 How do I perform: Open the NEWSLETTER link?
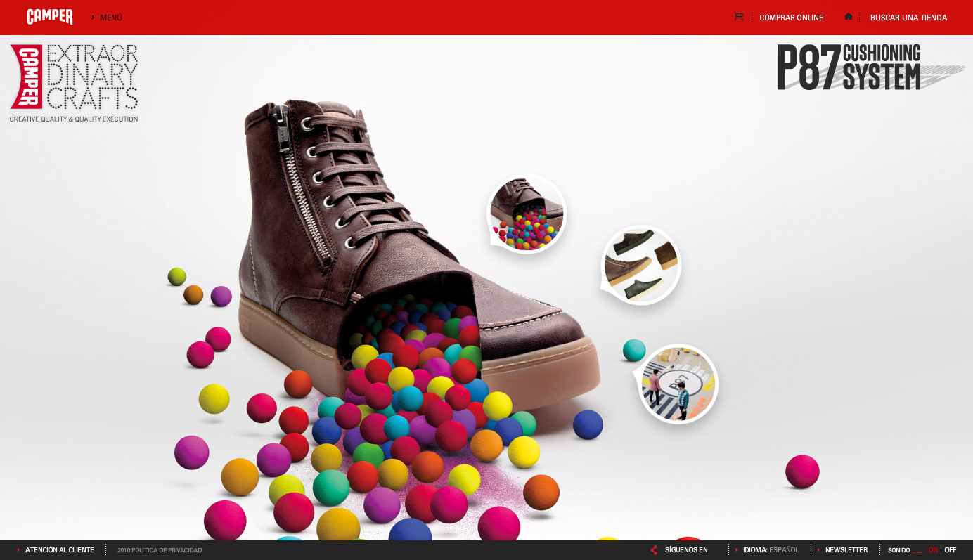846,550
